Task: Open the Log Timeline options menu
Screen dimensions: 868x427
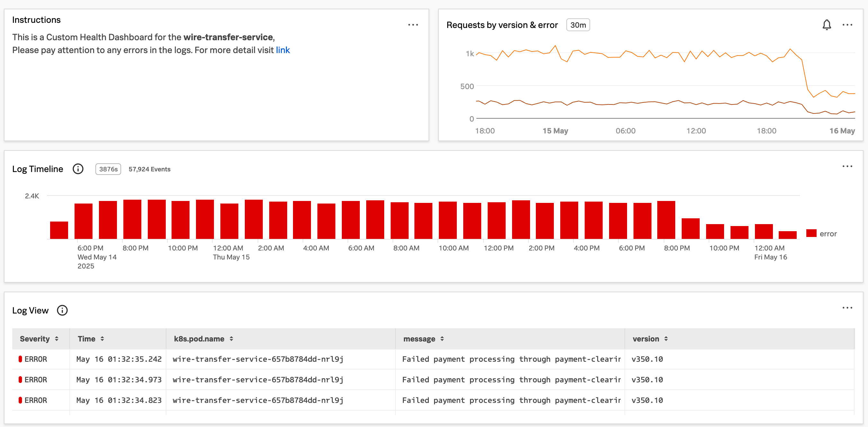Action: point(847,166)
